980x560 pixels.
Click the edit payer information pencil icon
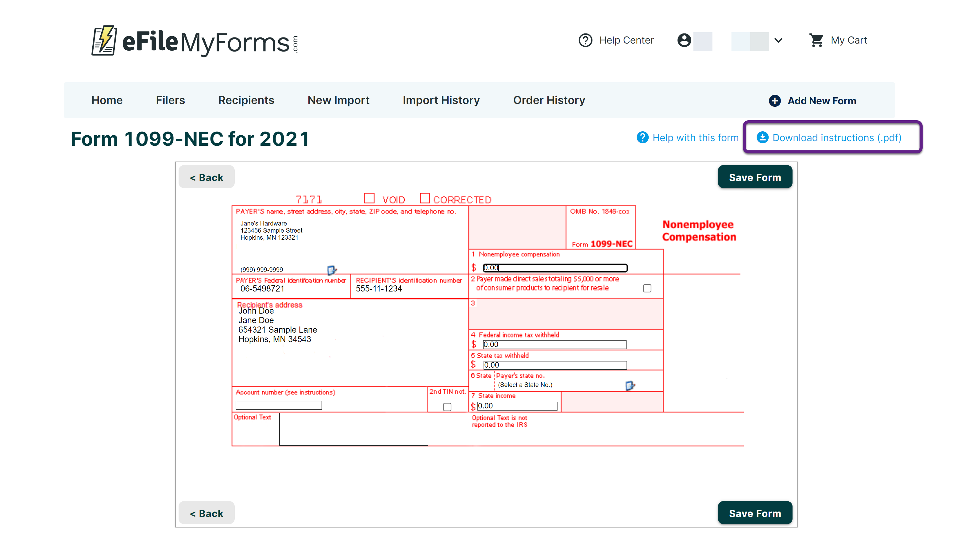(x=331, y=270)
